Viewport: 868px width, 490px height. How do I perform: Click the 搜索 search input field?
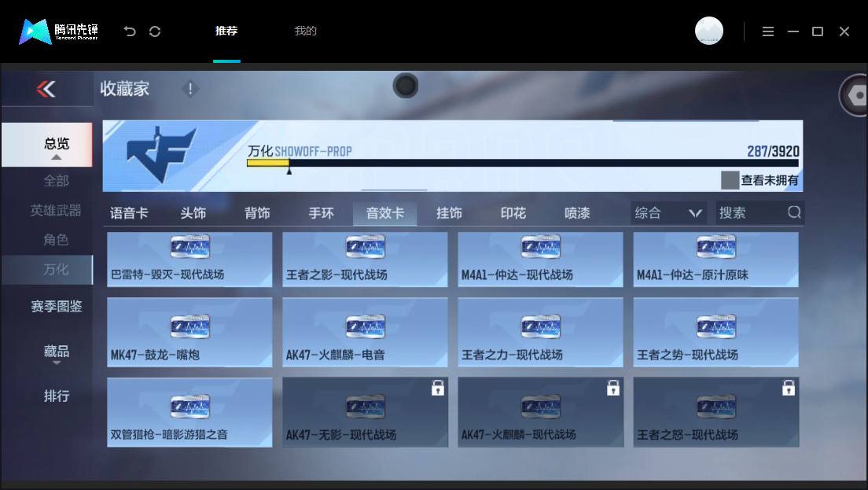coord(759,212)
